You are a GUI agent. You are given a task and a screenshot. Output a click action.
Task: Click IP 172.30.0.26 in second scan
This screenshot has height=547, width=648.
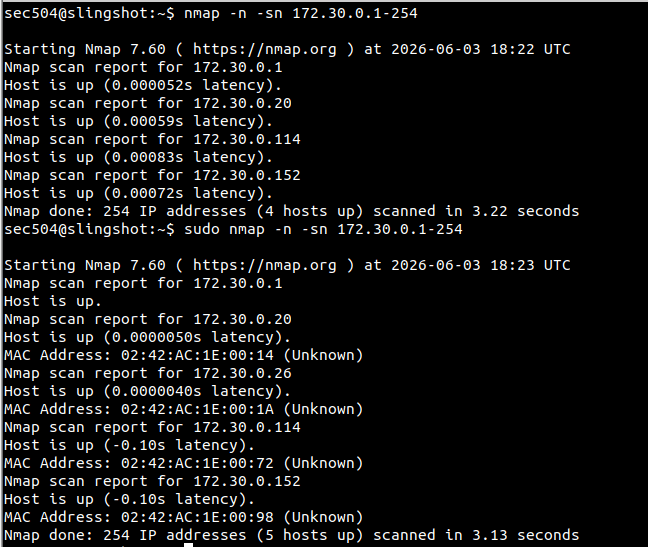tap(243, 373)
